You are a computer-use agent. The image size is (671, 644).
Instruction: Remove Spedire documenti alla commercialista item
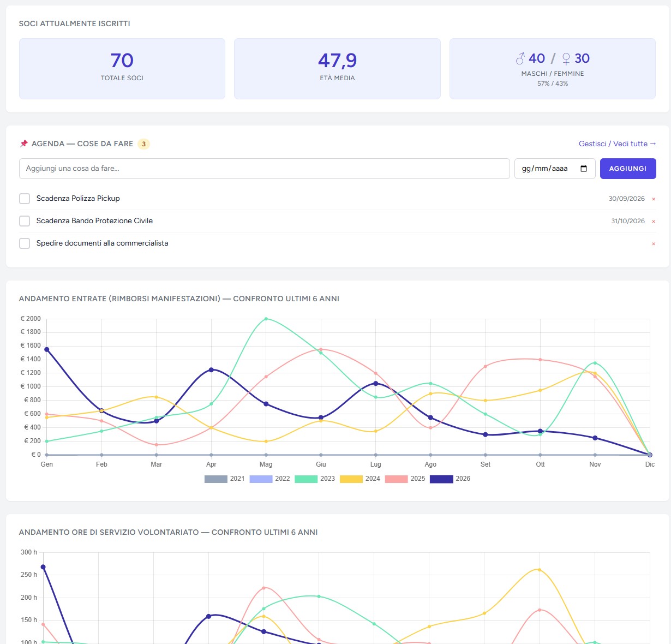click(x=654, y=244)
